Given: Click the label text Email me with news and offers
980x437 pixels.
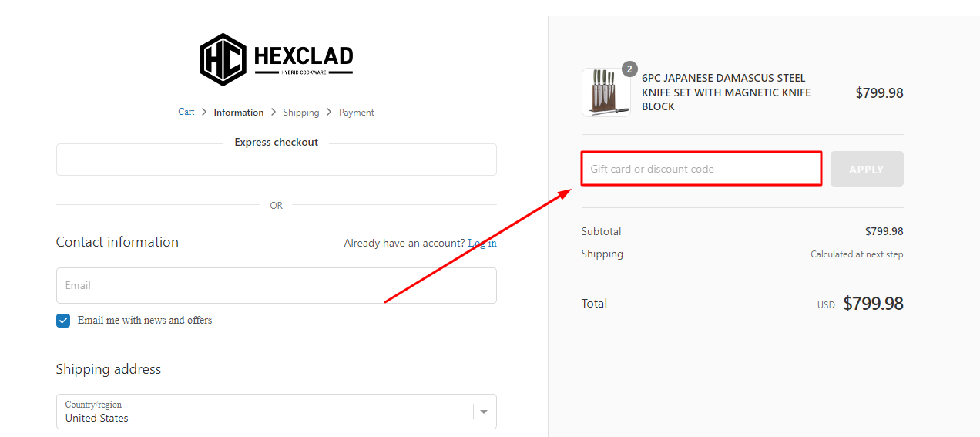Looking at the screenshot, I should [145, 321].
